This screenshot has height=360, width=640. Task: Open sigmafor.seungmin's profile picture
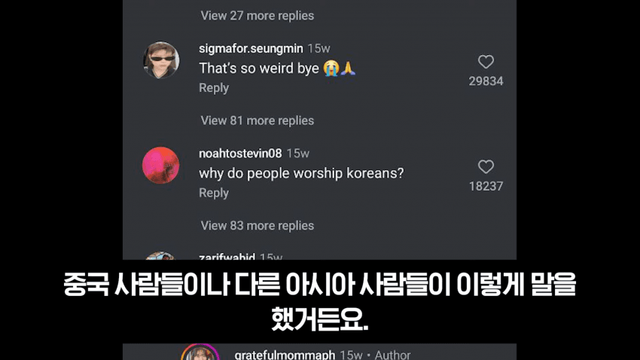click(x=161, y=60)
